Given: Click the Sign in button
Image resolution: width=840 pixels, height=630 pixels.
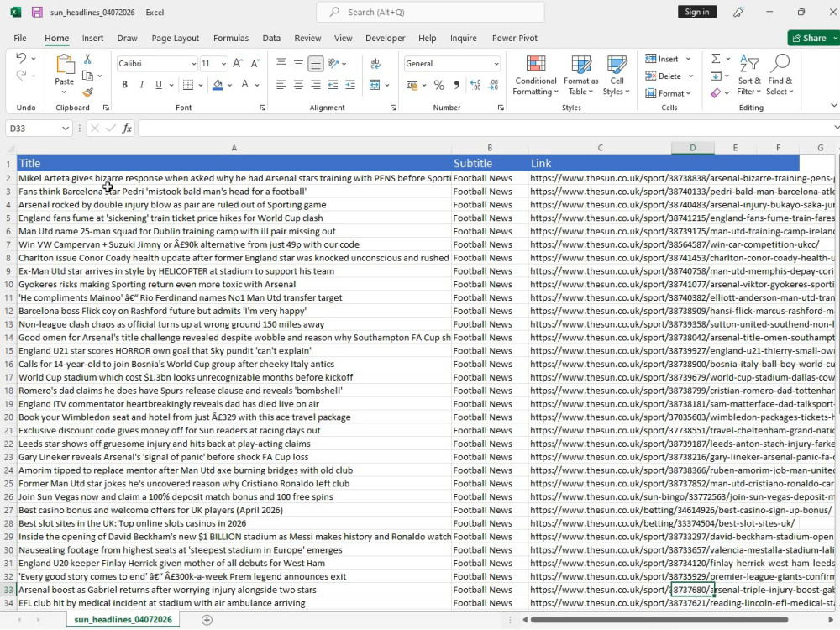Looking at the screenshot, I should click(696, 12).
